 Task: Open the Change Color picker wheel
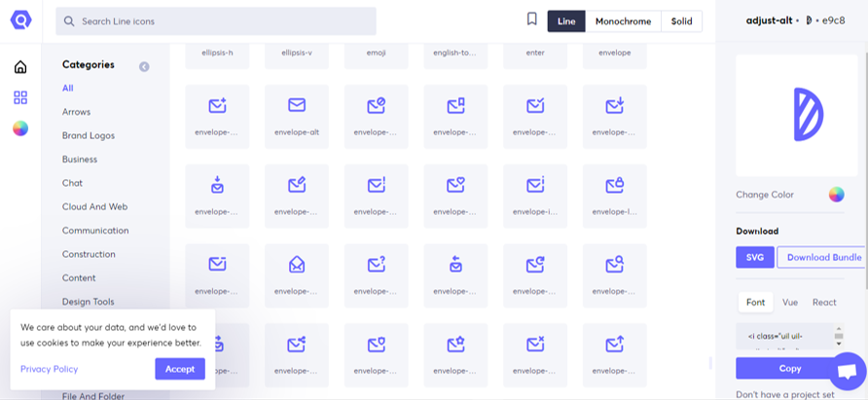pos(837,195)
